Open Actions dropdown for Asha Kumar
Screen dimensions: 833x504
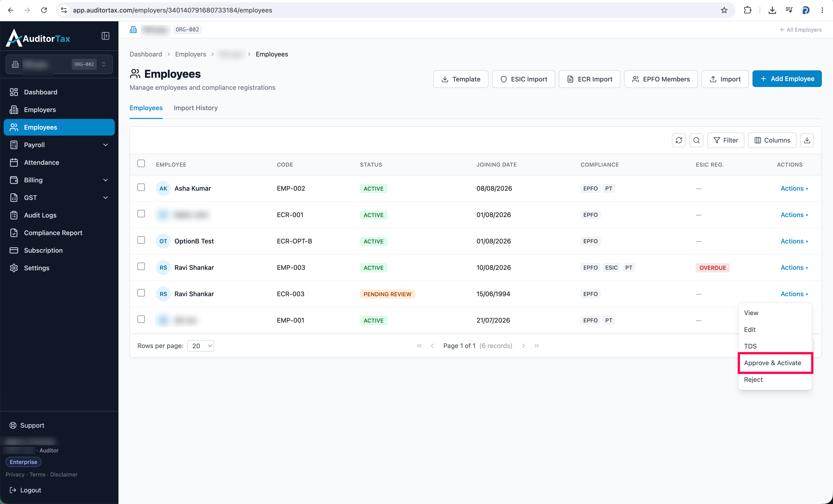[794, 188]
